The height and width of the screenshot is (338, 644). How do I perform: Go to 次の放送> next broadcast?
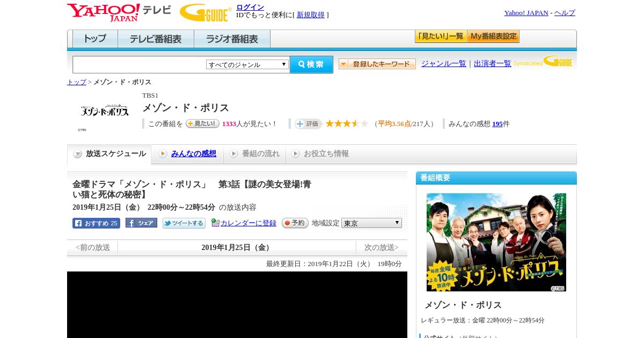click(382, 248)
